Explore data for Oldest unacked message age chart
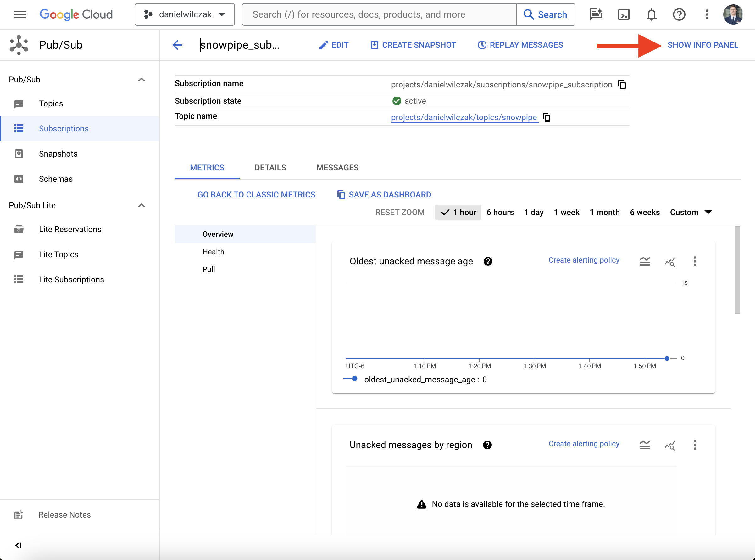The height and width of the screenshot is (560, 755). click(x=669, y=261)
